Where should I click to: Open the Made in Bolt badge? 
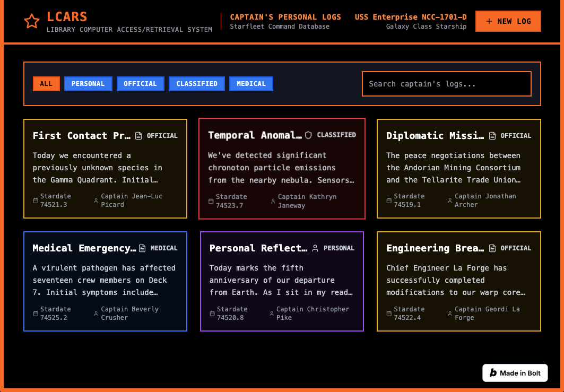pos(515,373)
